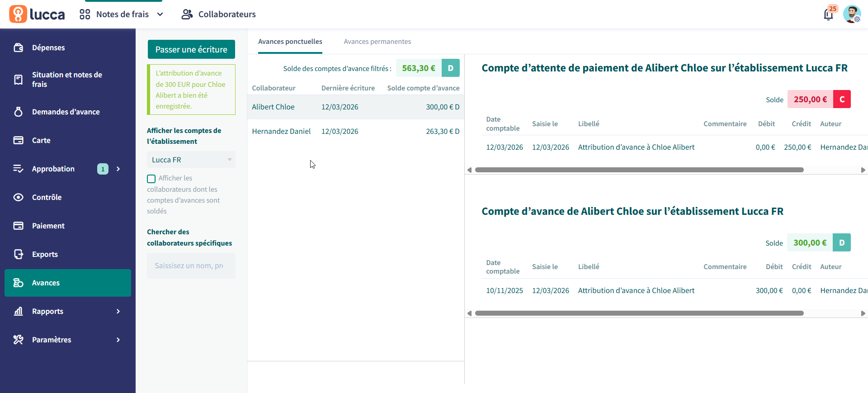The height and width of the screenshot is (393, 868).
Task: Click the Exports icon
Action: click(x=19, y=254)
